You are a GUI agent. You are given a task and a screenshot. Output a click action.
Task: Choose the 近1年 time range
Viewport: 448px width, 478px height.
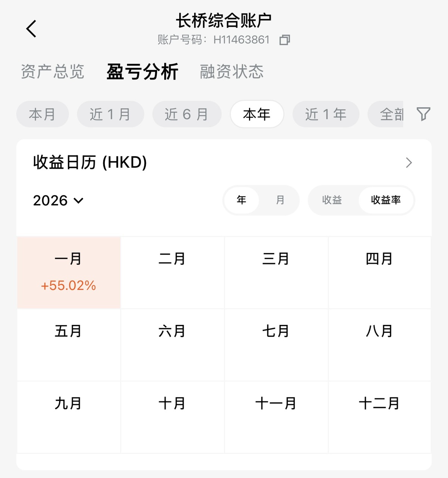click(x=326, y=114)
